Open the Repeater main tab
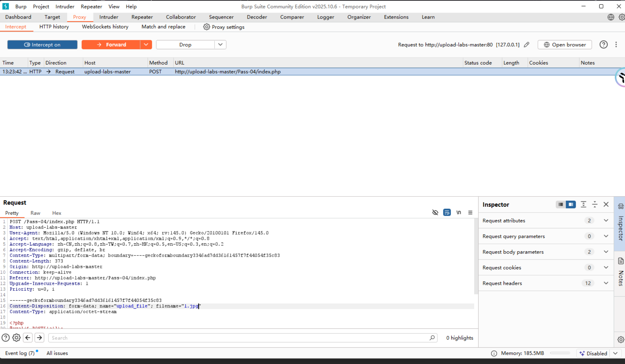This screenshot has height=364, width=625. click(x=142, y=17)
